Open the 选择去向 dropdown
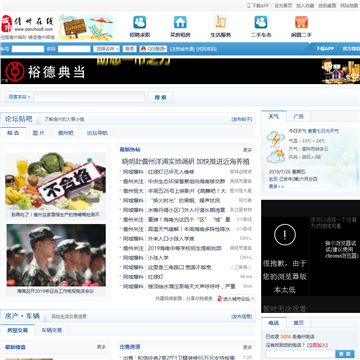Viewport: 360px width, 360px height. [x=106, y=49]
